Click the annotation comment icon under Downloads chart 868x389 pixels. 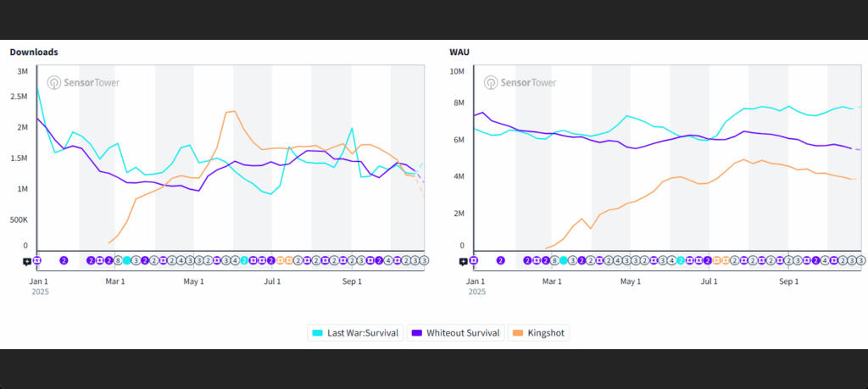27,262
